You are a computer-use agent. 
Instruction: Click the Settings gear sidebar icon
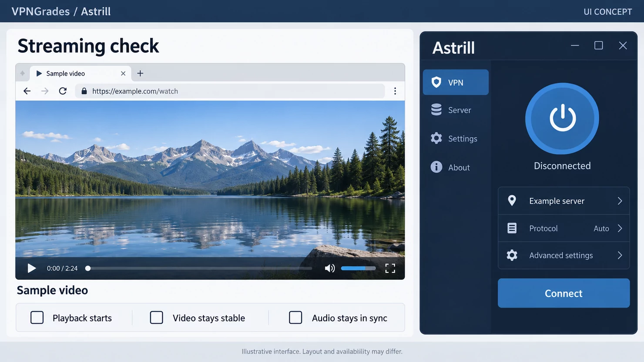(x=436, y=138)
